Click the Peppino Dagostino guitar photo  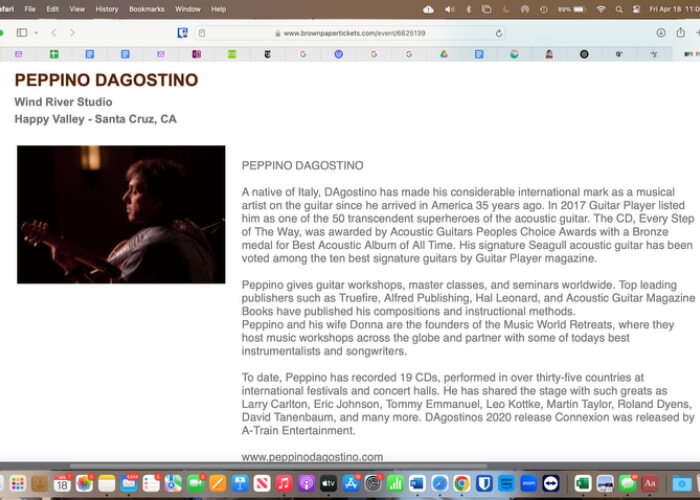[121, 214]
